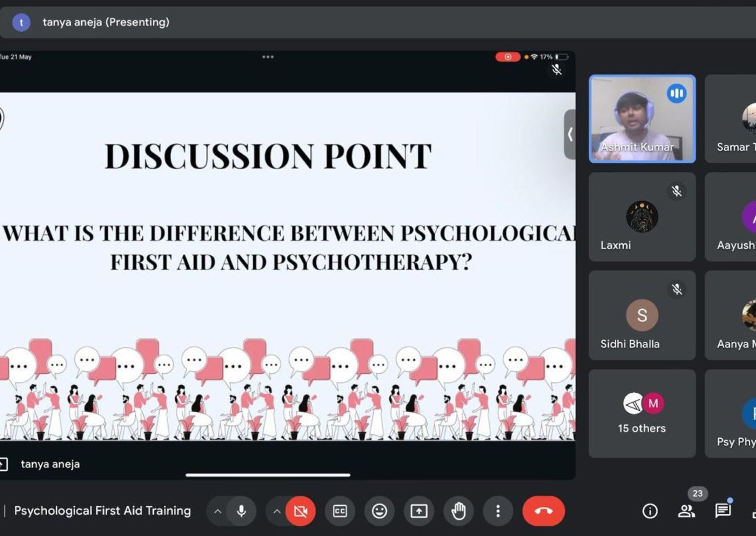The width and height of the screenshot is (756, 536).
Task: Open the meeting details info icon
Action: [650, 511]
